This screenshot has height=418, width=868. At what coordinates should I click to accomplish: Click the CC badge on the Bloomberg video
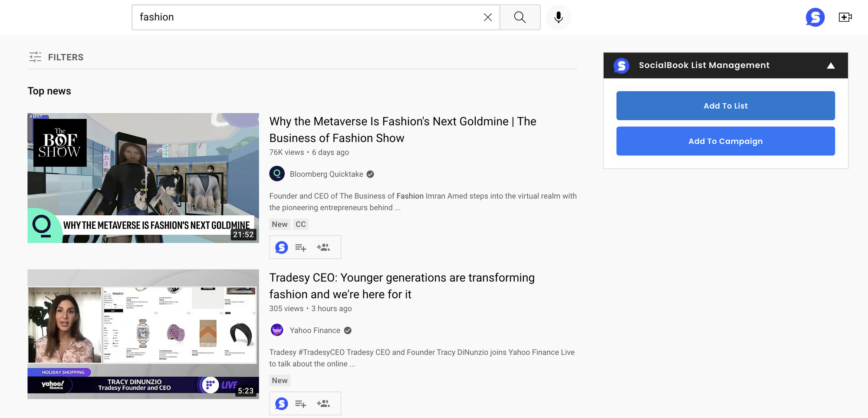click(301, 224)
